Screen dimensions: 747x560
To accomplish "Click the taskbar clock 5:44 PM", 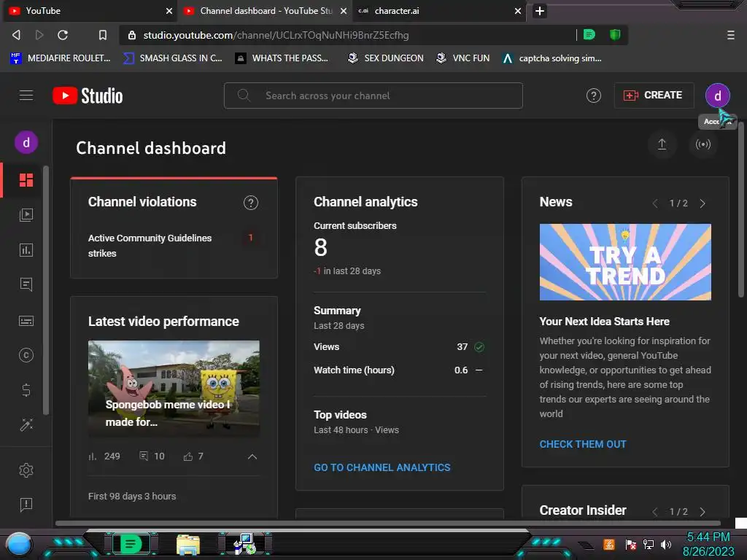I will 708,537.
